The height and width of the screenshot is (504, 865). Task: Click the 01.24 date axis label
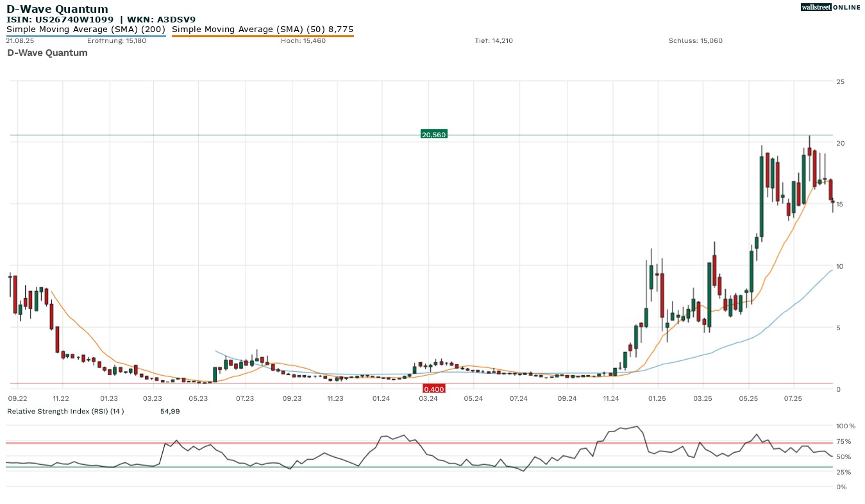381,398
